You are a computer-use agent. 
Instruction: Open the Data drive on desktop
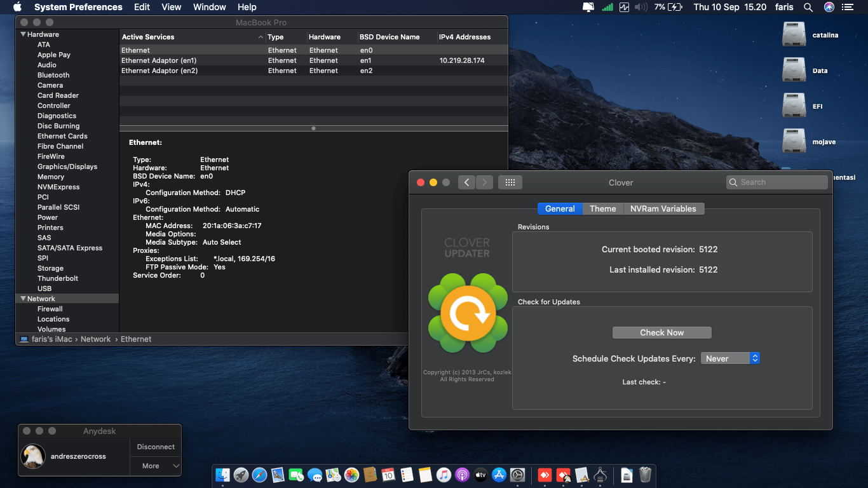pyautogui.click(x=794, y=71)
